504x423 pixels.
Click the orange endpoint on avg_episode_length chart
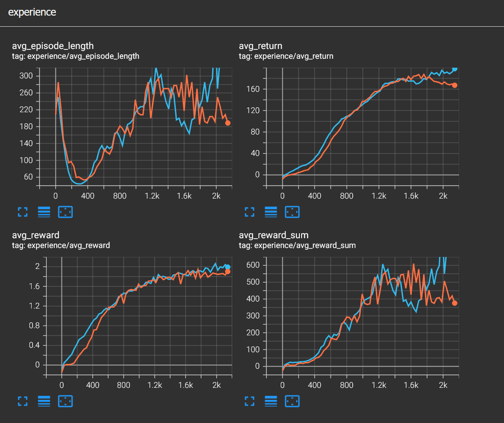click(228, 123)
